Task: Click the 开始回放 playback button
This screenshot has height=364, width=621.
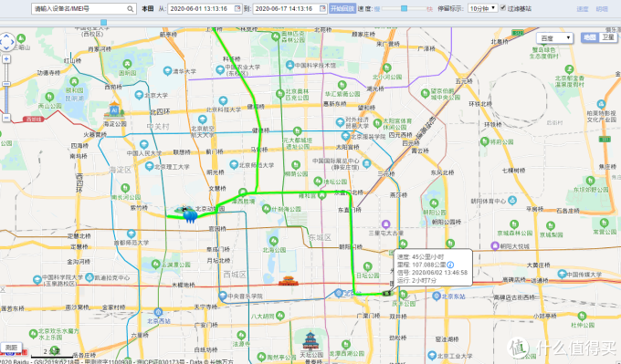Action: [x=342, y=8]
